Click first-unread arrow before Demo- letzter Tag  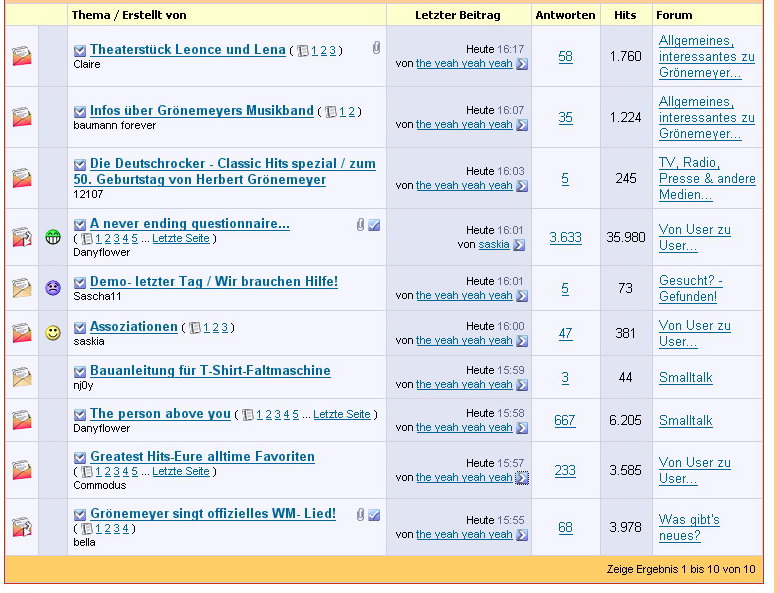tap(80, 283)
